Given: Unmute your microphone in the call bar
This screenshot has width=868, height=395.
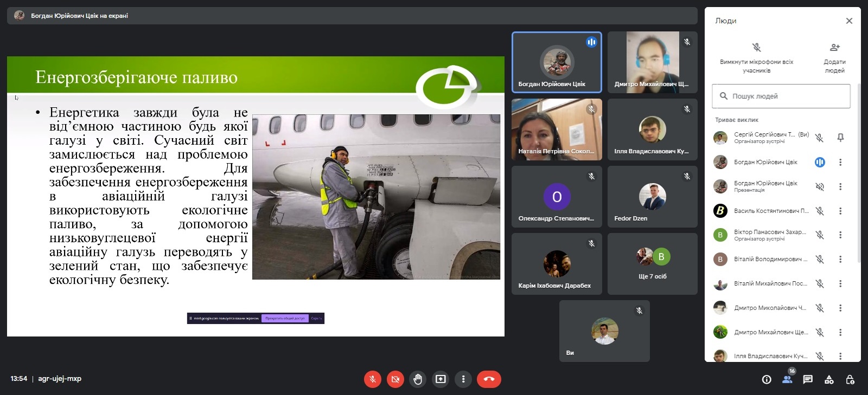Looking at the screenshot, I should [372, 379].
